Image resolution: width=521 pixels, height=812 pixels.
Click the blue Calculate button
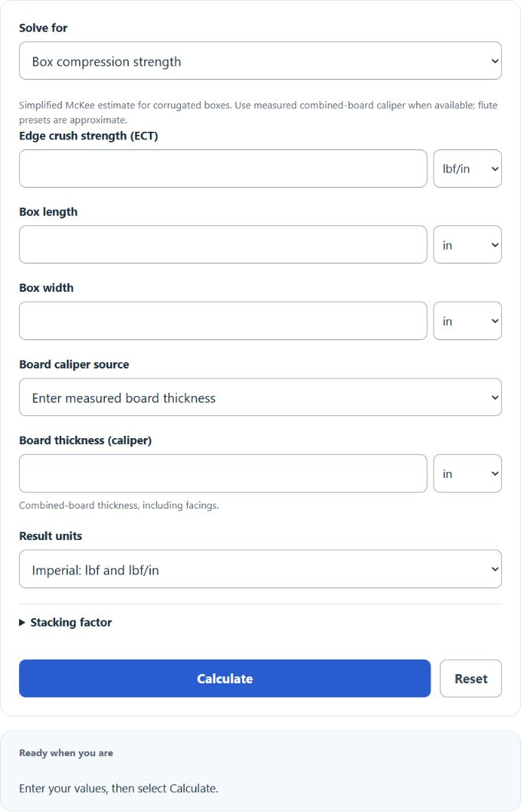224,679
